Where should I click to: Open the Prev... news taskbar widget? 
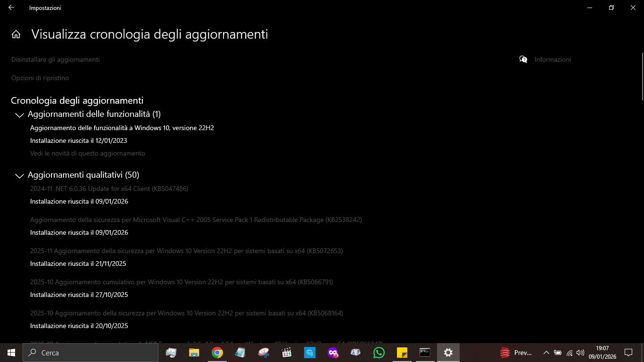[x=516, y=353]
